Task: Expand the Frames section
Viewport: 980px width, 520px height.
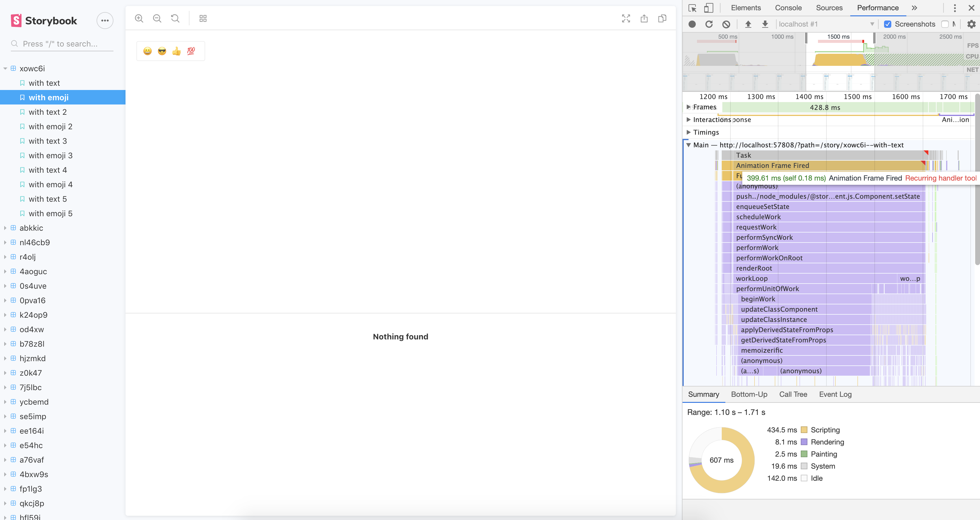Action: [x=689, y=107]
